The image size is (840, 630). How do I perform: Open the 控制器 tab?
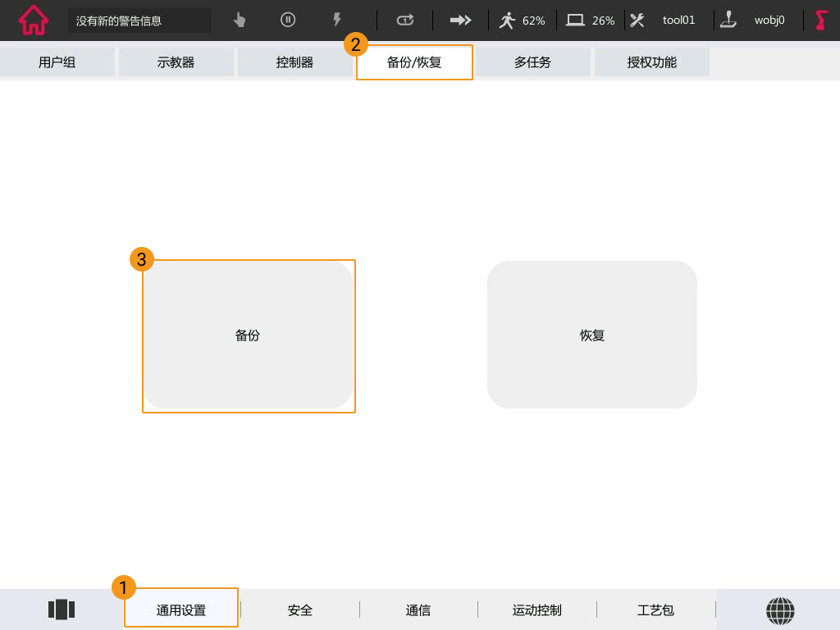click(x=294, y=62)
